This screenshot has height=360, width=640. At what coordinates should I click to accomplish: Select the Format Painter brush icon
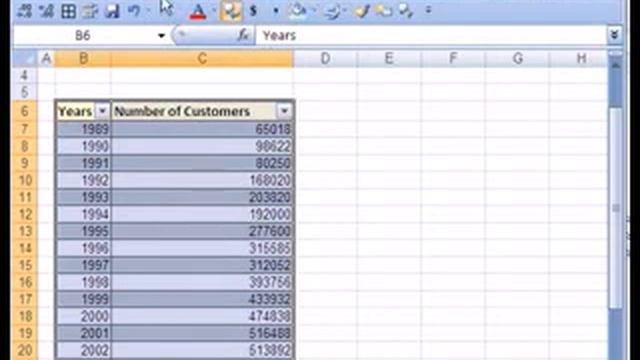click(361, 11)
